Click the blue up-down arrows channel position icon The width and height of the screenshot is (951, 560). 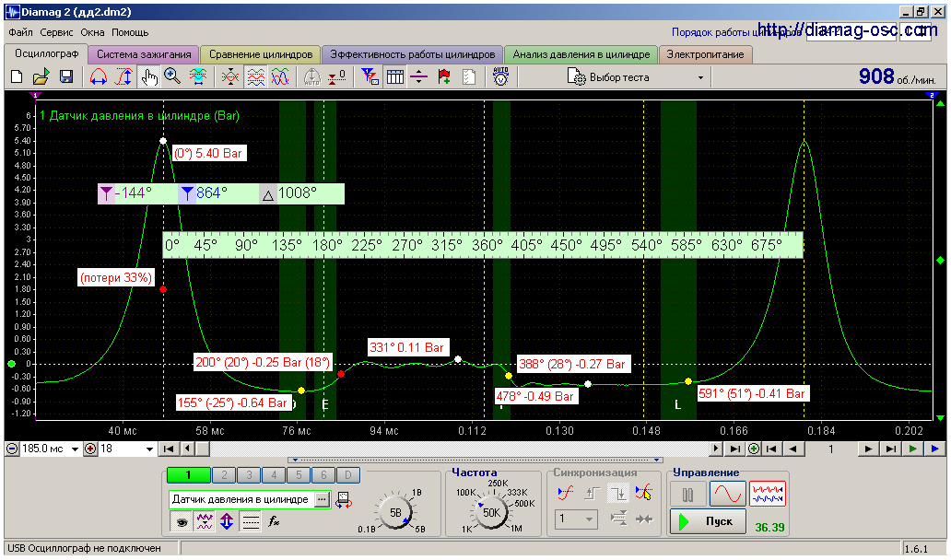(227, 521)
